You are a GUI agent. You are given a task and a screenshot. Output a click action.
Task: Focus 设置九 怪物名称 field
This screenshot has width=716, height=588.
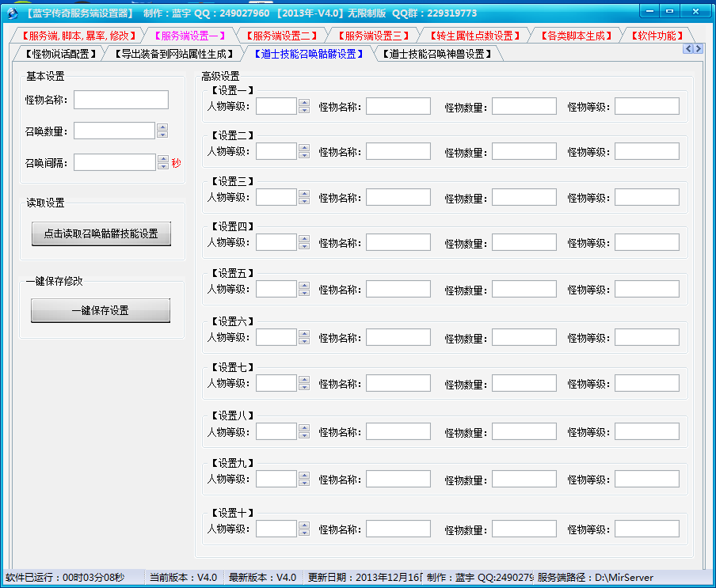point(398,479)
